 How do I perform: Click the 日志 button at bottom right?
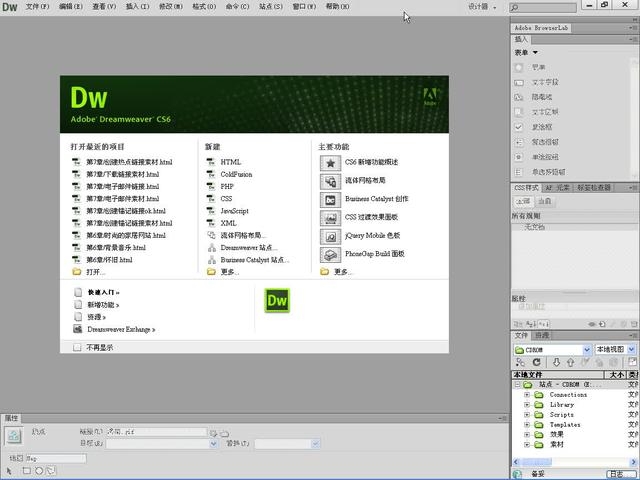point(620,474)
